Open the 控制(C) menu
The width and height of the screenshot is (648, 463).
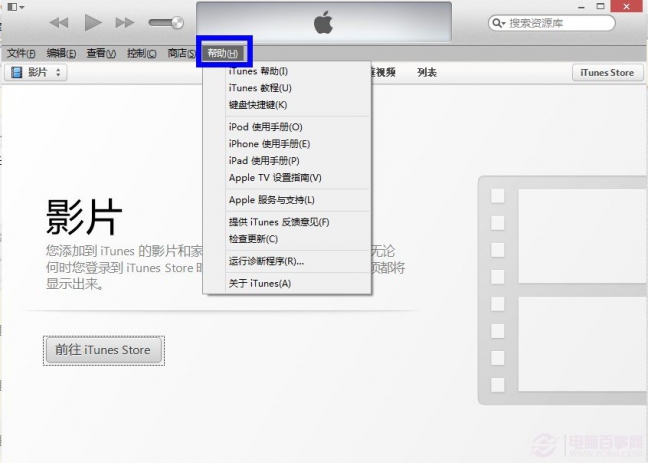141,53
